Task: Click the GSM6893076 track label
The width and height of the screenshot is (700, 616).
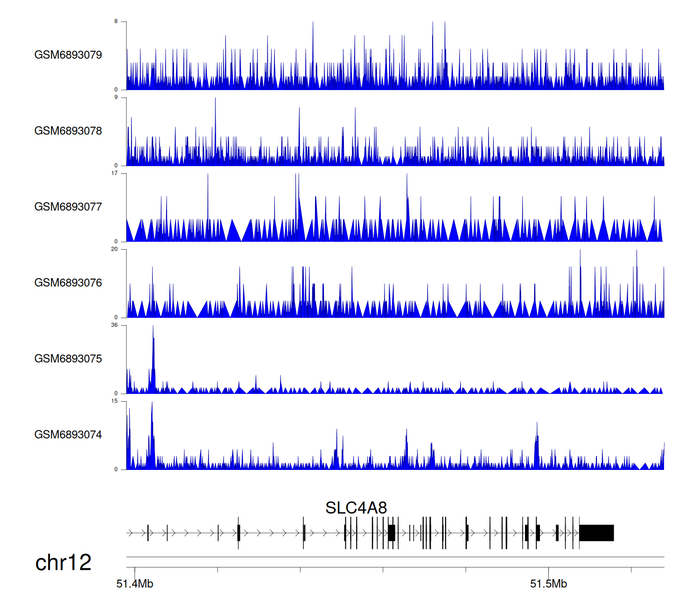Action: point(68,283)
